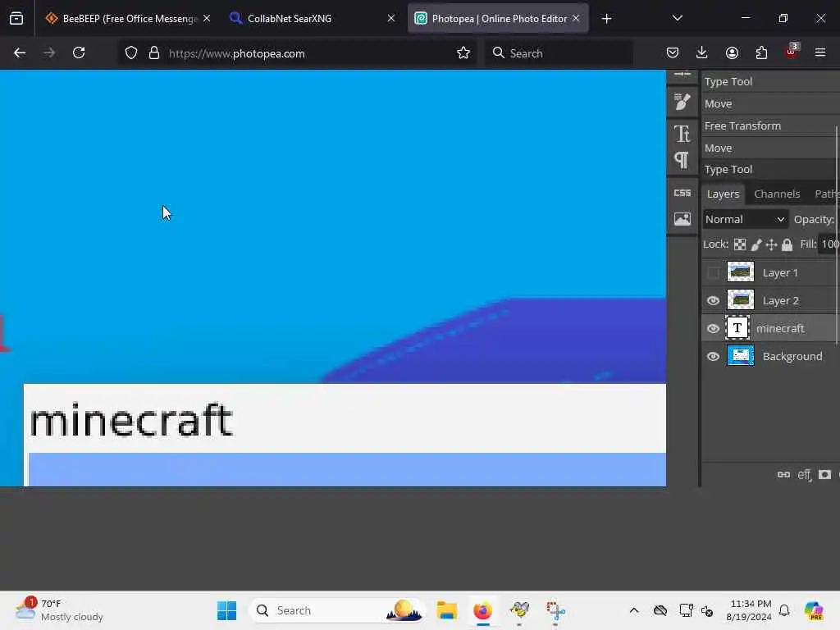
Task: Open the image info panel icon
Action: [682, 219]
